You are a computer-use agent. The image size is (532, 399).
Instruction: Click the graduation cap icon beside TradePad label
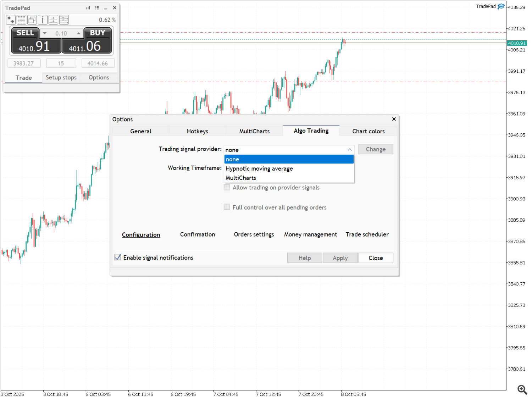(x=501, y=6)
